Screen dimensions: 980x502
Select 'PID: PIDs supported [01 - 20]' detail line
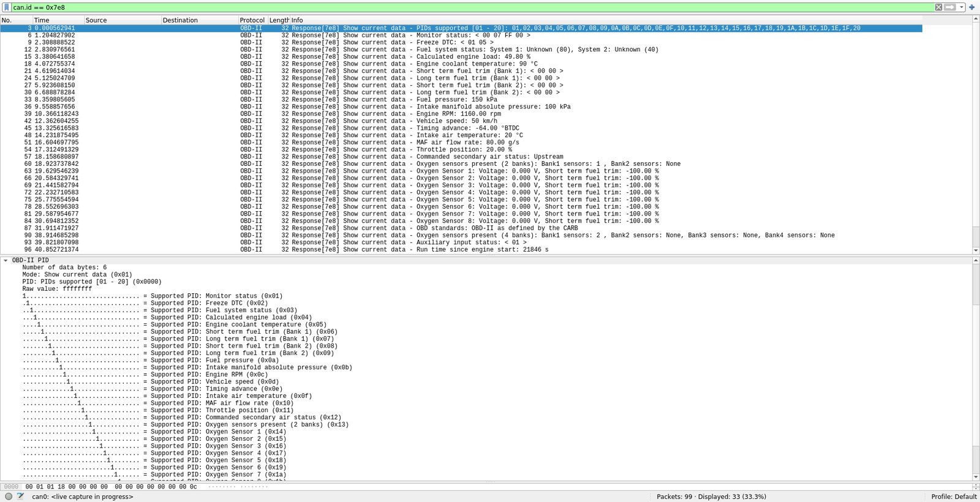[x=92, y=282]
